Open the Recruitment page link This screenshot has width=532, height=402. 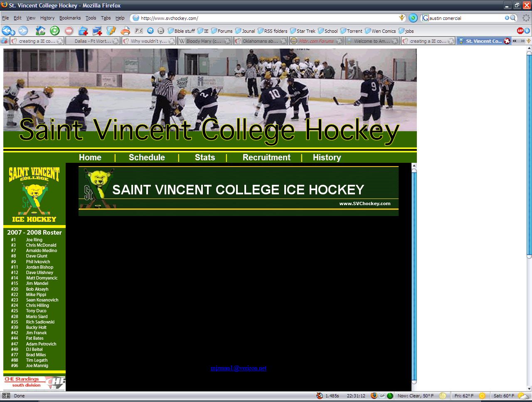click(x=266, y=157)
